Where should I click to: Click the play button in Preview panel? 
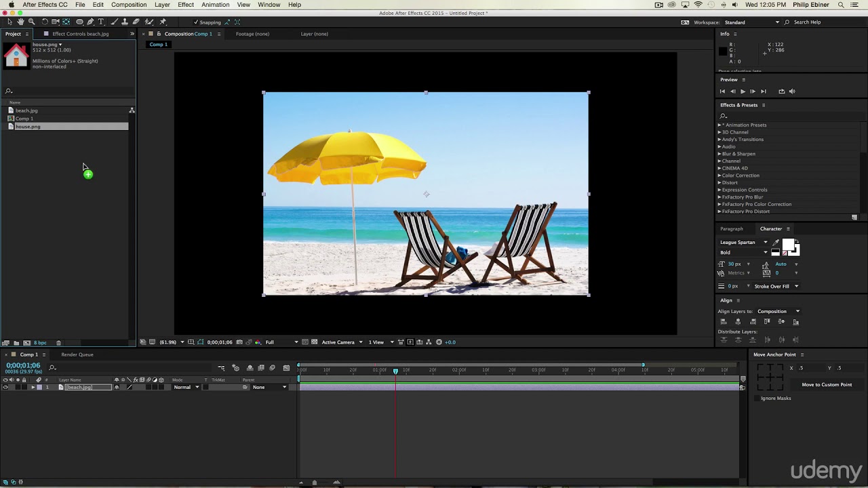tap(743, 91)
